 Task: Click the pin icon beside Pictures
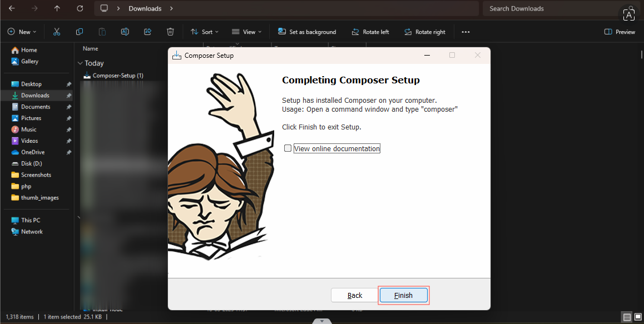(x=68, y=118)
